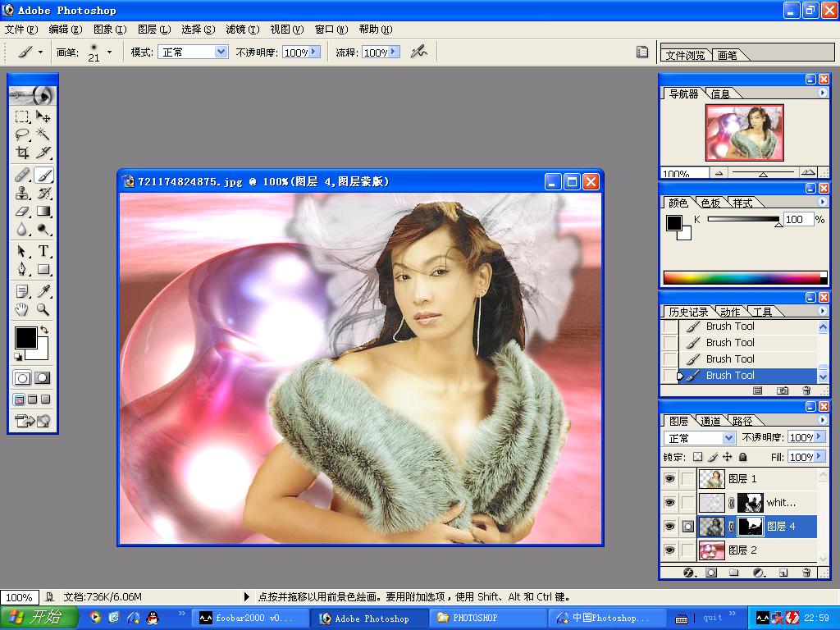
Task: Open the 滤镜 menu
Action: click(x=242, y=30)
